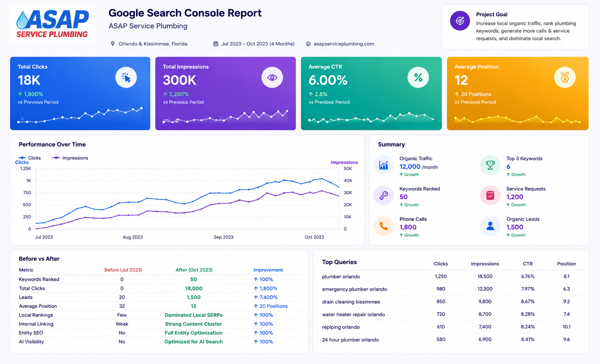Click the 'Full Entity Optimization' value
This screenshot has height=364, width=600.
194,333
